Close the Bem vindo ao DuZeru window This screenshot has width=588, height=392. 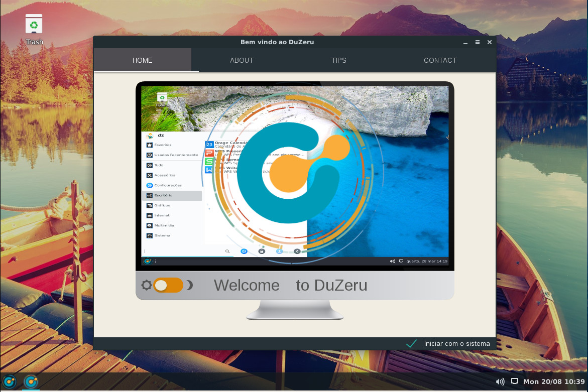click(x=490, y=42)
